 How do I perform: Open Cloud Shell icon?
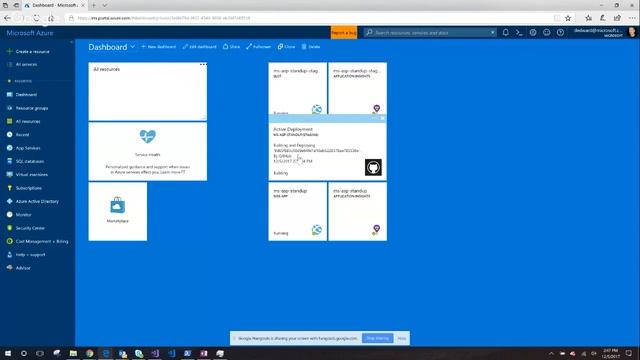(x=519, y=33)
